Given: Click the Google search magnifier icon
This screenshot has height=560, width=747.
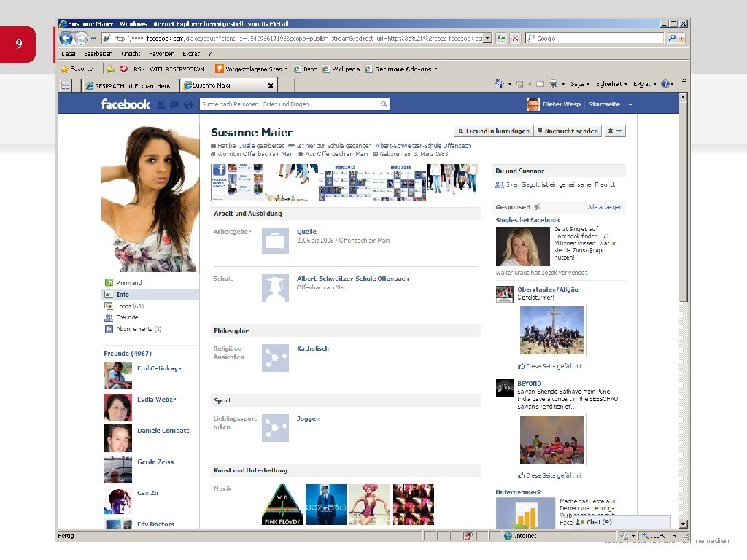Looking at the screenshot, I should click(672, 38).
